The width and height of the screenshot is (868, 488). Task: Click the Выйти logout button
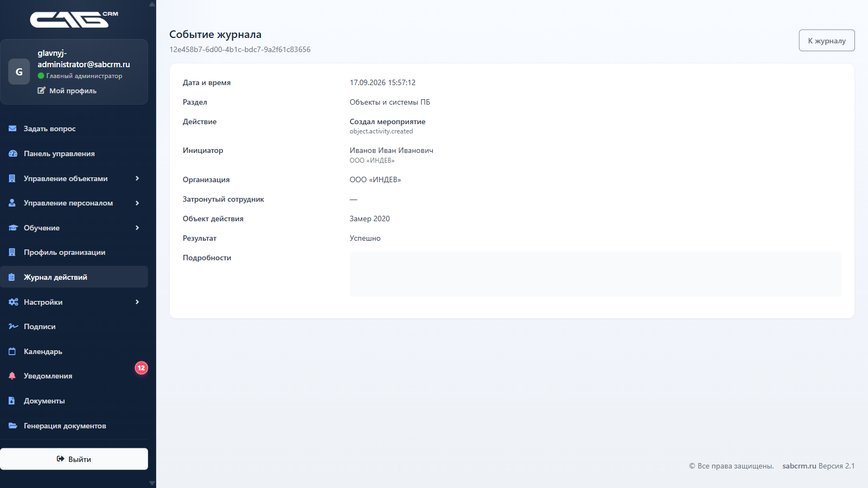[x=74, y=459]
